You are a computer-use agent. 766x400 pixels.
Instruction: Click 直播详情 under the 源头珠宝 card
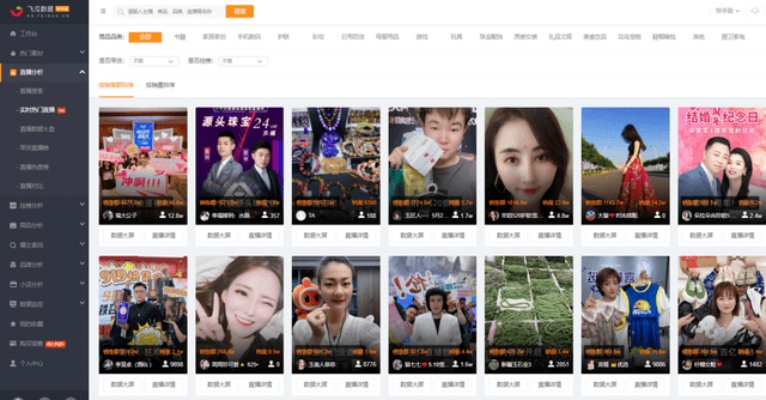tap(260, 235)
